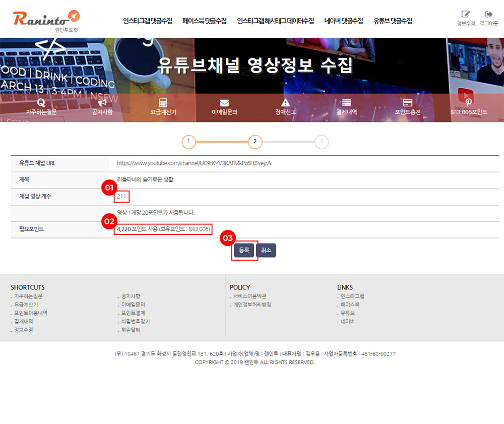View 결제내역 list icon
Image resolution: width=504 pixels, height=424 pixels.
point(346,102)
